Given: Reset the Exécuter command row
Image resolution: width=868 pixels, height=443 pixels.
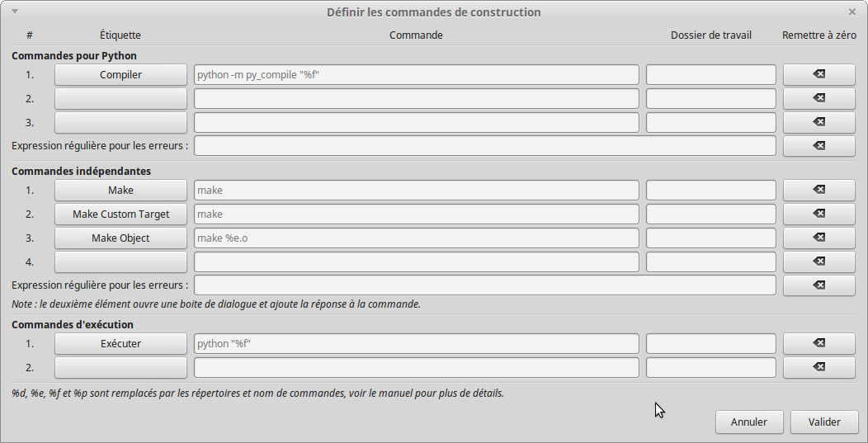Looking at the screenshot, I should pos(818,343).
